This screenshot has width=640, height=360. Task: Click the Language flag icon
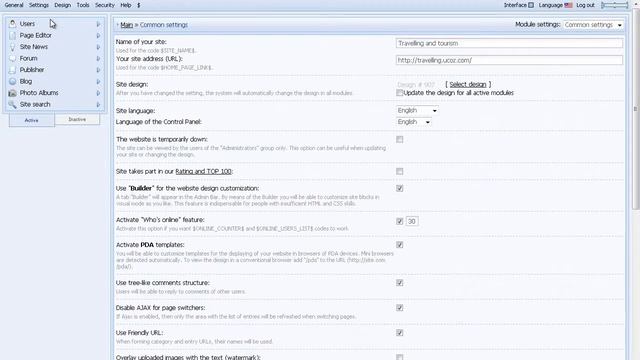(568, 5)
